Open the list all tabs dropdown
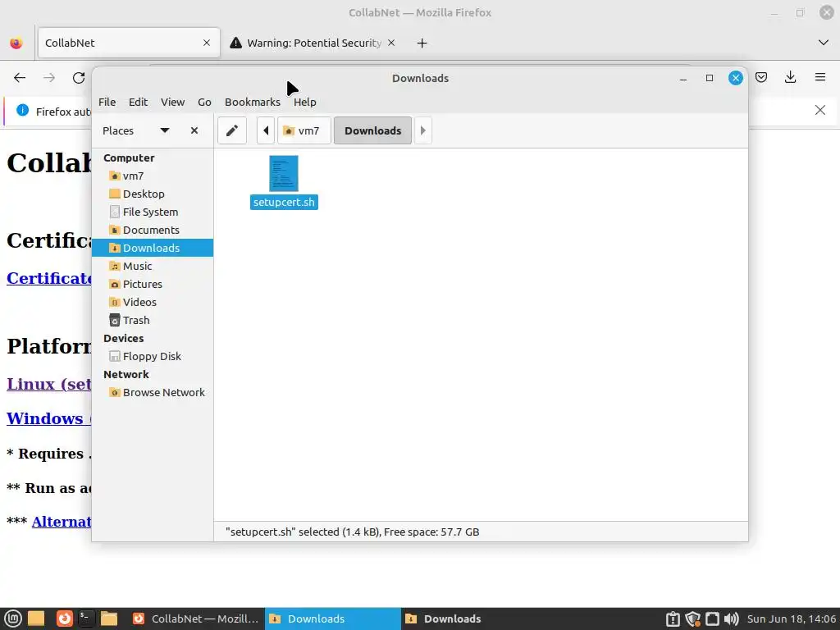The height and width of the screenshot is (630, 840). [x=824, y=43]
